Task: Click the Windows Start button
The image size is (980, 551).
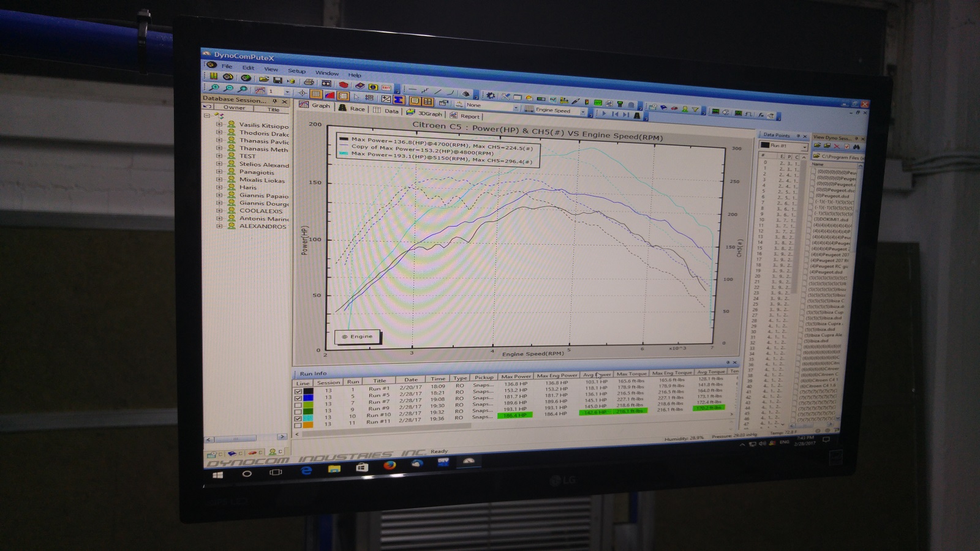Action: click(217, 474)
